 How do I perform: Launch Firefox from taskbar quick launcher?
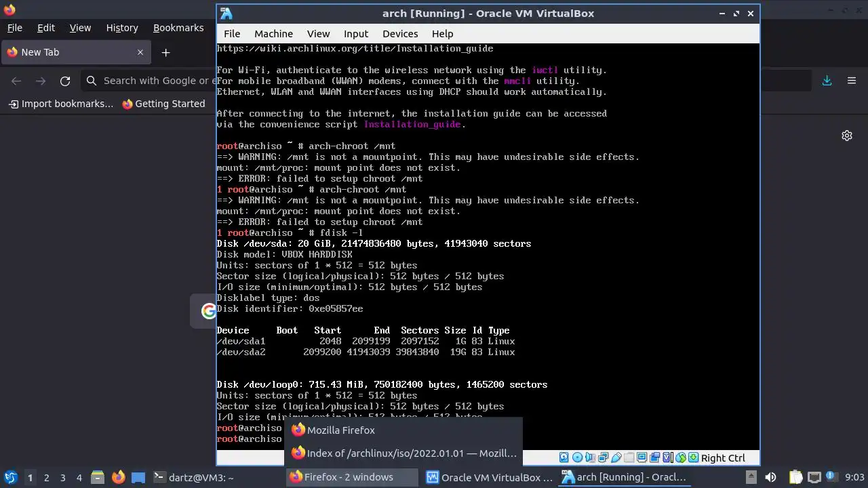click(118, 477)
